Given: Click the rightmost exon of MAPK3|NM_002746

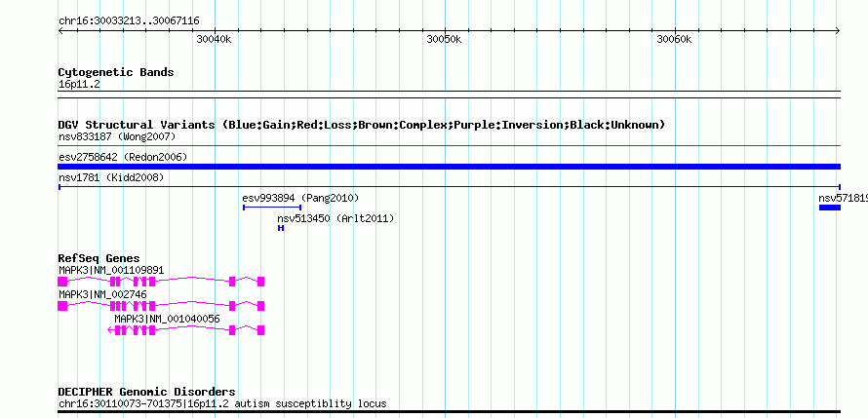Looking at the screenshot, I should point(260,306).
